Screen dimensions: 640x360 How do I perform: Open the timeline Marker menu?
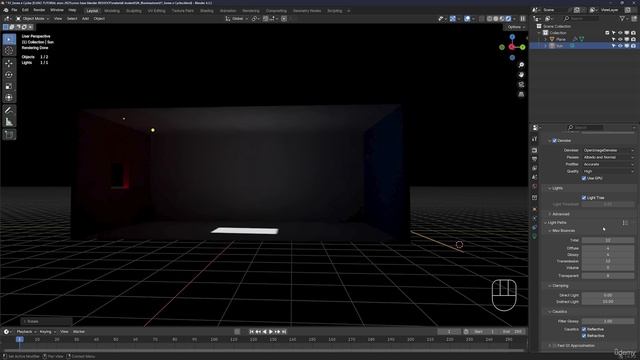[79, 332]
